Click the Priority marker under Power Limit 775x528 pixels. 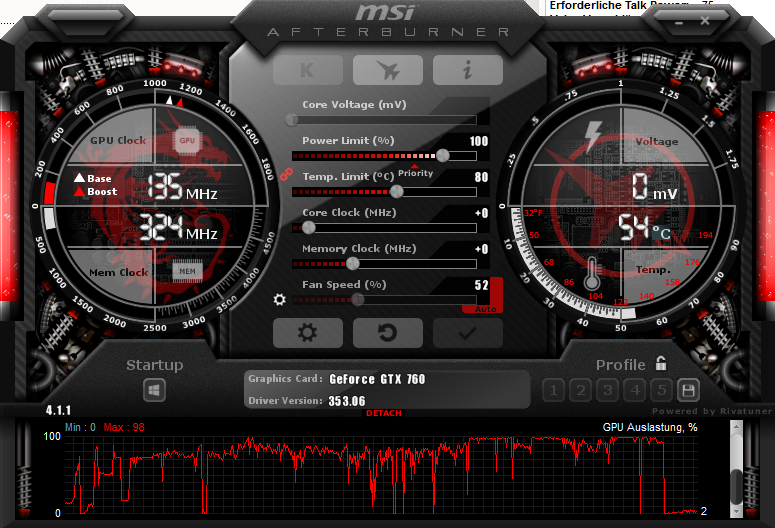click(415, 171)
